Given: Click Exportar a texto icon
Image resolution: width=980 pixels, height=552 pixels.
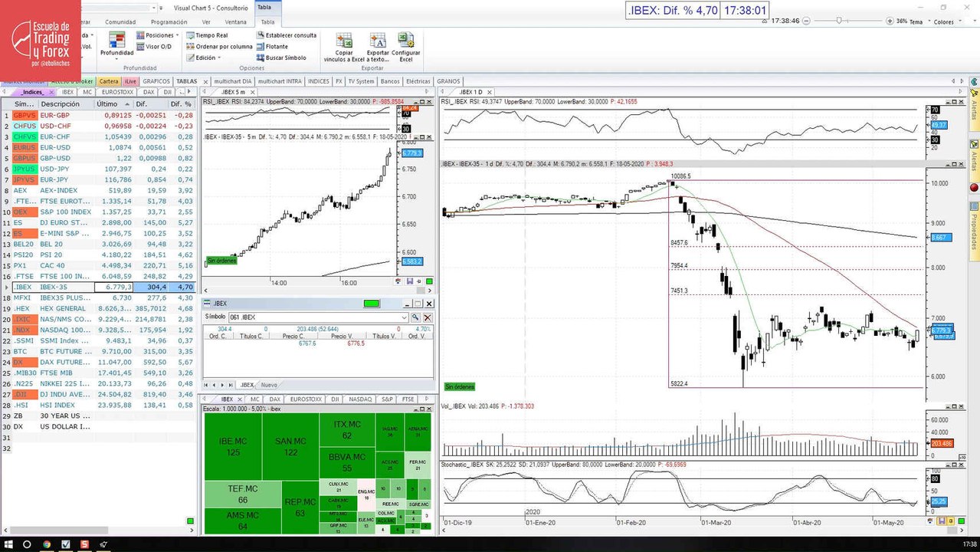Looking at the screenshot, I should click(378, 47).
